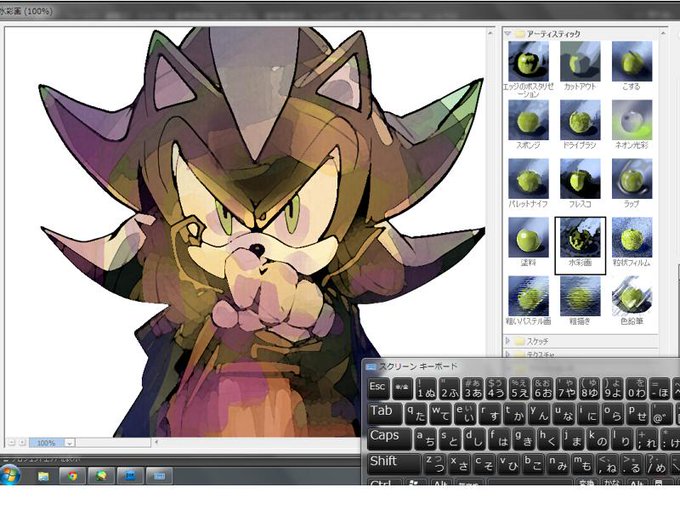Click the on-screen keyboard taskbar icon

click(159, 476)
